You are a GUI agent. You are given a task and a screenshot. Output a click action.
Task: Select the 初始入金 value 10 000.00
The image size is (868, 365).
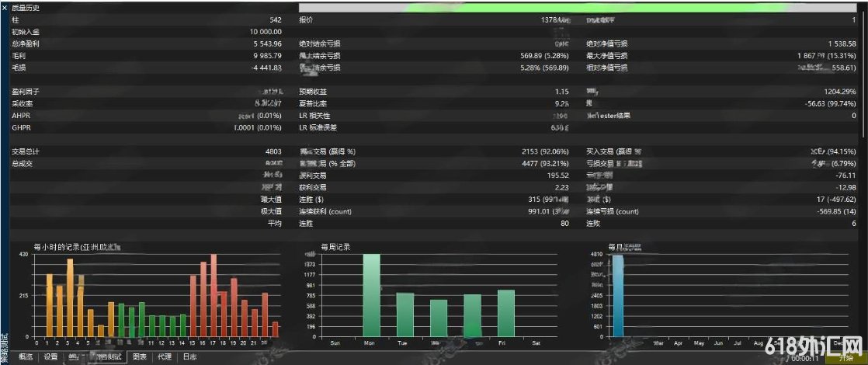(266, 32)
